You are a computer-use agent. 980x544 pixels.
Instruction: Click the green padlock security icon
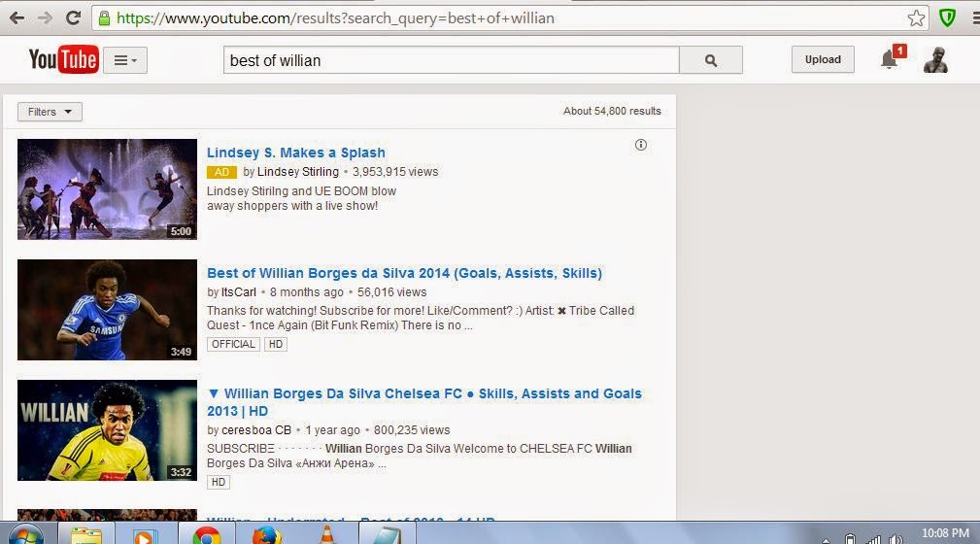click(x=104, y=18)
